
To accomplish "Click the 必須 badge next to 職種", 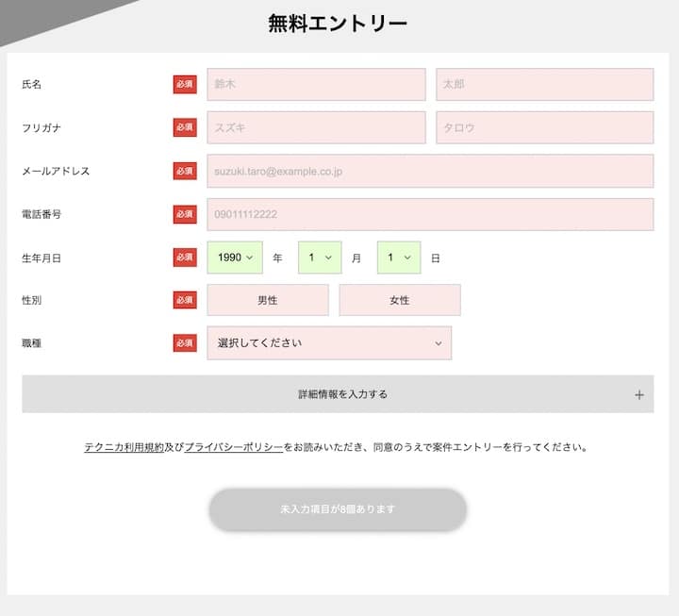I will click(x=185, y=343).
